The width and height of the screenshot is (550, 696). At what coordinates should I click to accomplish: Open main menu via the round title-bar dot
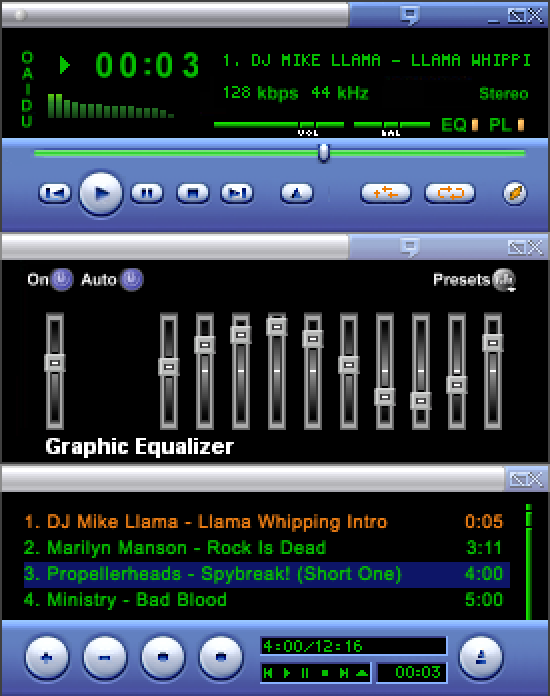(19, 15)
